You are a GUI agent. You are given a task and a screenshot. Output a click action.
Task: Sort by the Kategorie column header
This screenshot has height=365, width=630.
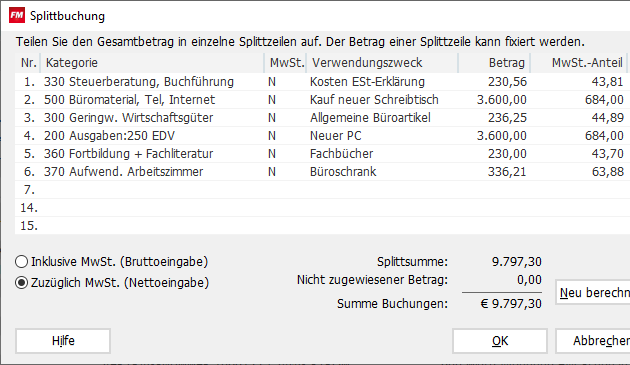(152, 63)
